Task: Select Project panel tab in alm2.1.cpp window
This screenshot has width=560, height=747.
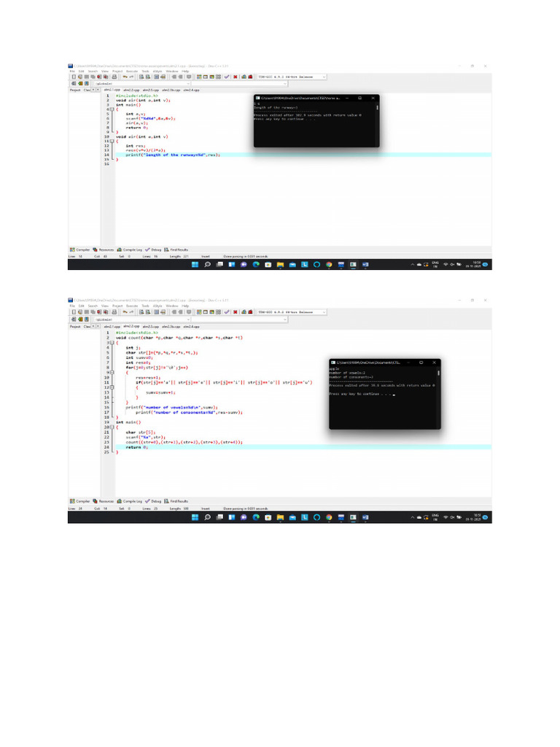Action: 75,90
